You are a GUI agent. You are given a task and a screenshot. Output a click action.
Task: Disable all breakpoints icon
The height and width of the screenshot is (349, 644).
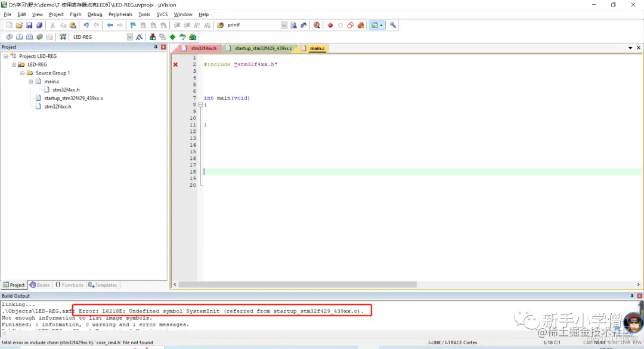(351, 25)
